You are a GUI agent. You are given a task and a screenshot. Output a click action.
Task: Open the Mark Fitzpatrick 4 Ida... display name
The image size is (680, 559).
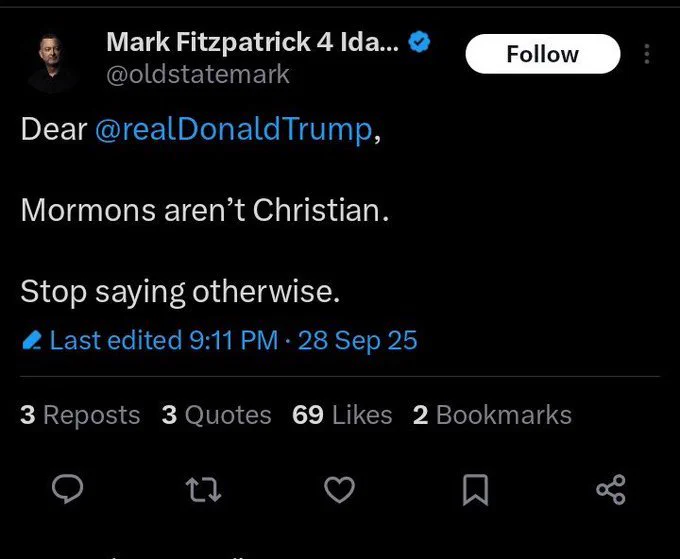pyautogui.click(x=252, y=42)
